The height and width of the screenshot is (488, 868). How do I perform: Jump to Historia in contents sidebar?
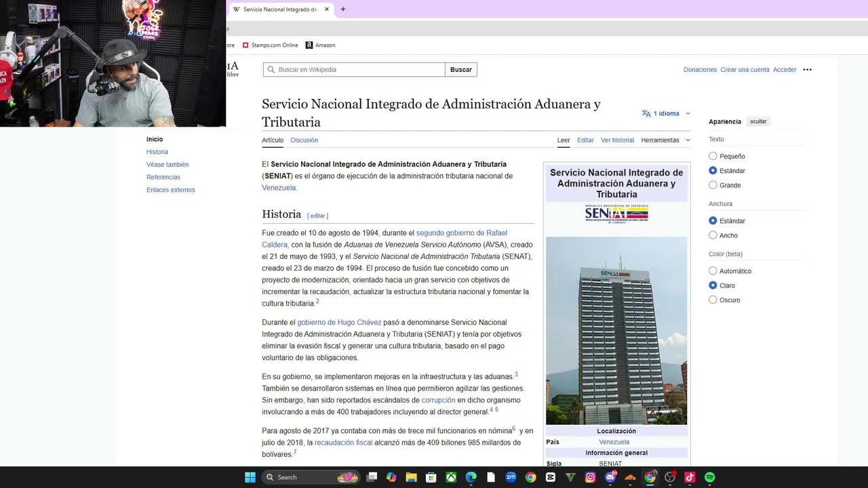tap(157, 152)
